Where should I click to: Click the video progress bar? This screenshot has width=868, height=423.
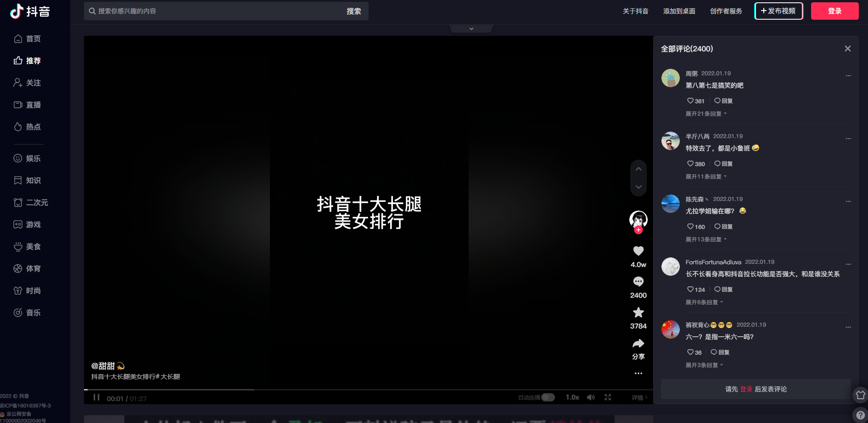click(368, 390)
